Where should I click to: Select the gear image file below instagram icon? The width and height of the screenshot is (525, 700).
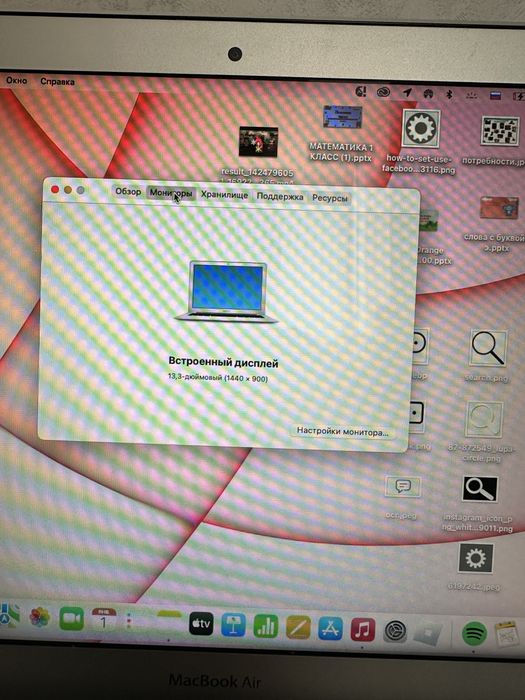coord(475,566)
